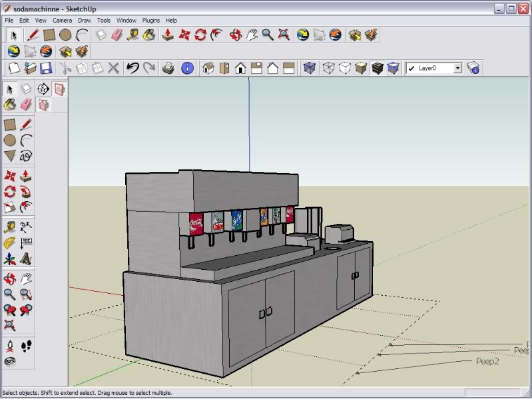The width and height of the screenshot is (532, 399).
Task: Select the Text label tool
Action: [26, 243]
